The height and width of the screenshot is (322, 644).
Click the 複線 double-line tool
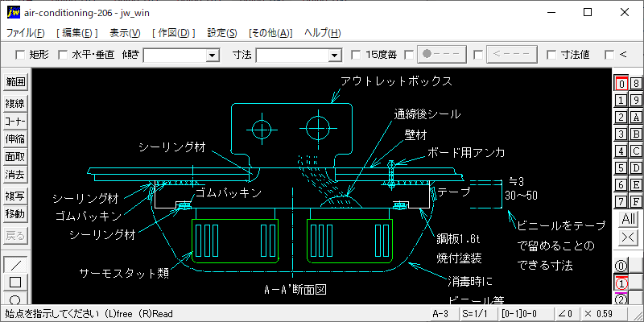(x=15, y=104)
